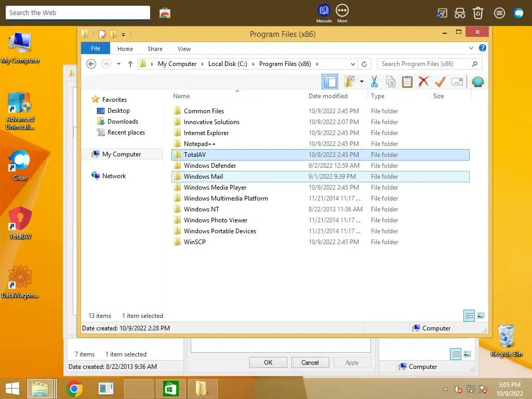532x399 pixels.
Task: Expand the chevron after Program Files (x86) breadcrumb
Action: (x=317, y=64)
